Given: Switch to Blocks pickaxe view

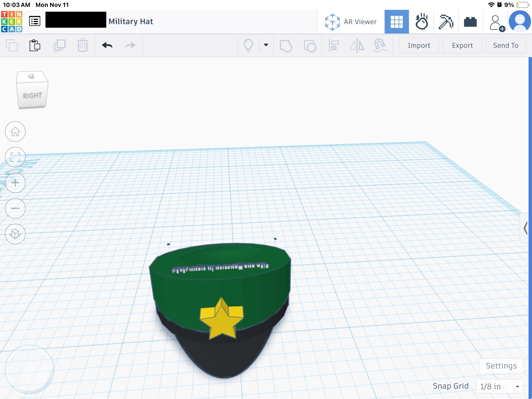Looking at the screenshot, I should (446, 22).
